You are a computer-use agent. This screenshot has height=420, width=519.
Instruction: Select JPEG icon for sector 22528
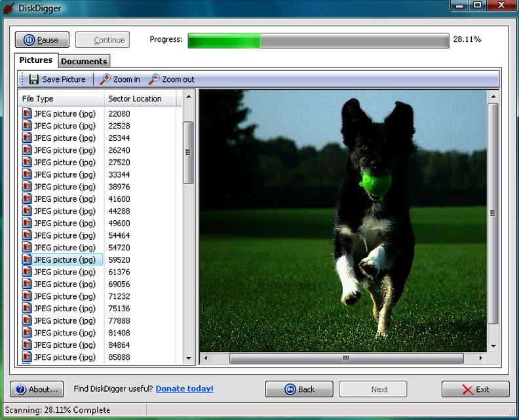click(x=27, y=126)
